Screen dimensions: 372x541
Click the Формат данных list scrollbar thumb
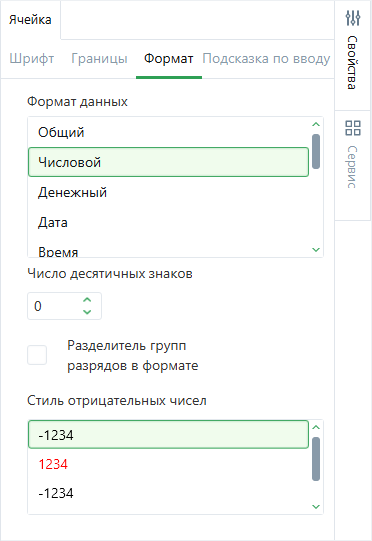[x=316, y=151]
